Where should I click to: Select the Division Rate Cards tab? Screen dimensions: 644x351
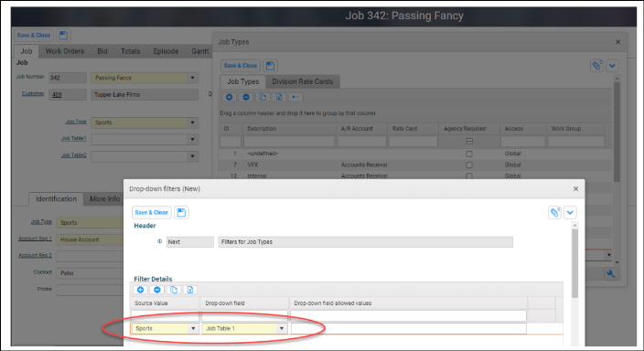[302, 81]
